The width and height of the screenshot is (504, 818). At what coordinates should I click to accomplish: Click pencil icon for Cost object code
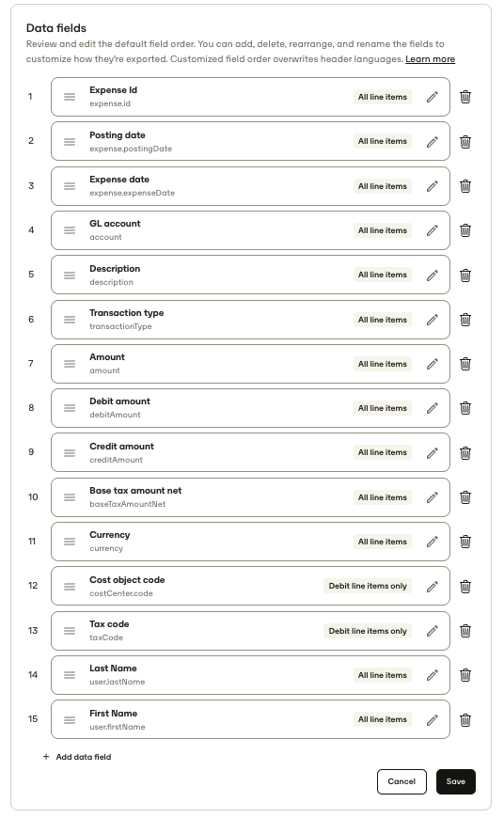432,587
